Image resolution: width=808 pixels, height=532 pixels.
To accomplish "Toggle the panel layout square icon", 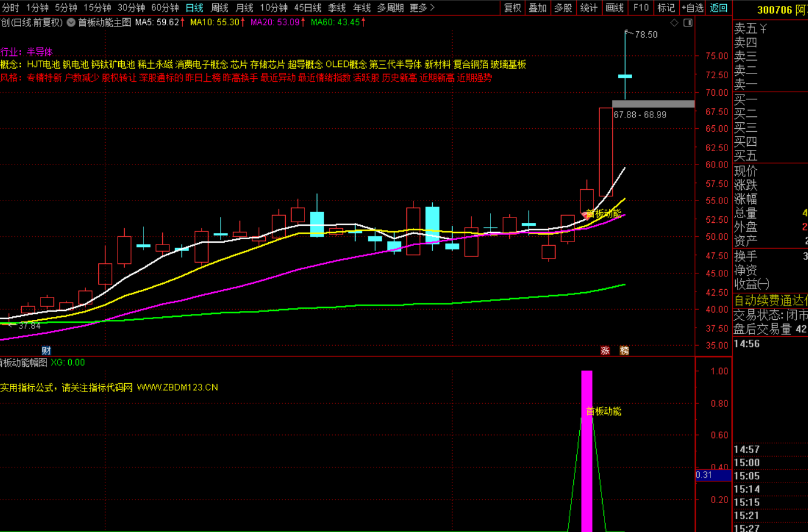I will [x=688, y=22].
